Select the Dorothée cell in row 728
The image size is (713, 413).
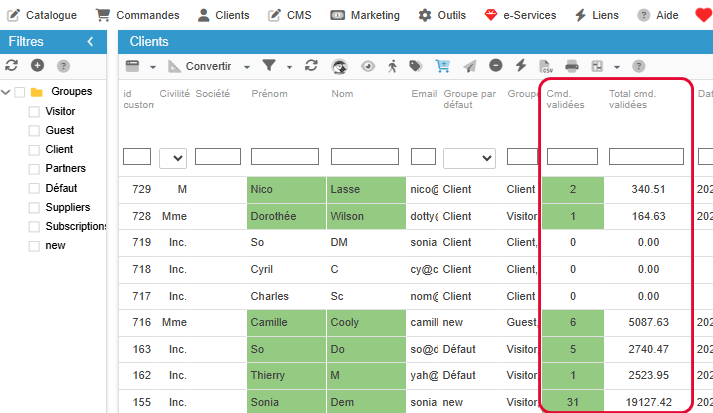click(x=286, y=216)
